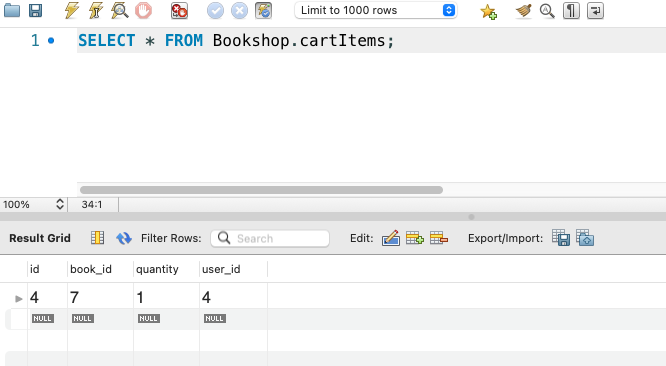Execute statement under cursor lightning icon
This screenshot has width=666, height=366.
pyautogui.click(x=96, y=11)
